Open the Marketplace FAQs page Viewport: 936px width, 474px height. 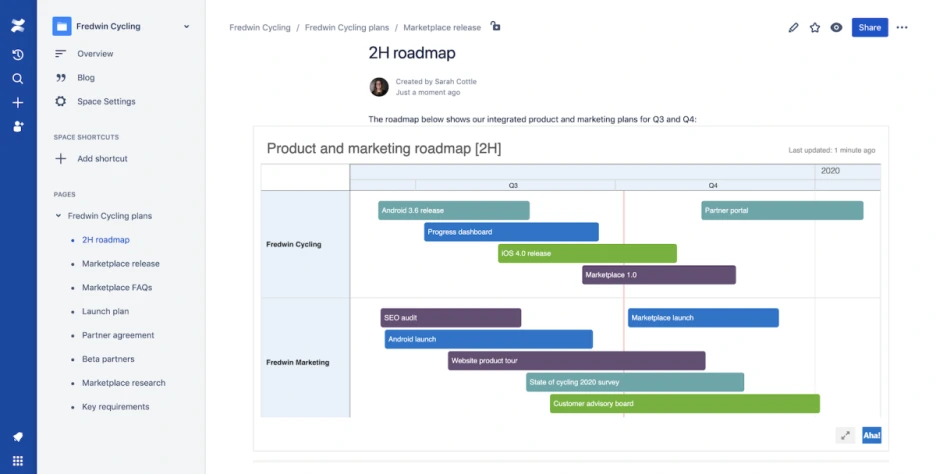pos(117,287)
